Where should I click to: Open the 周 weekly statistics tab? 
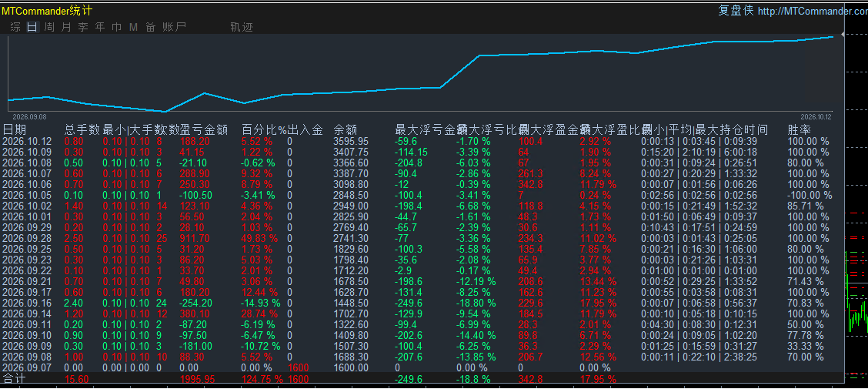(x=49, y=27)
